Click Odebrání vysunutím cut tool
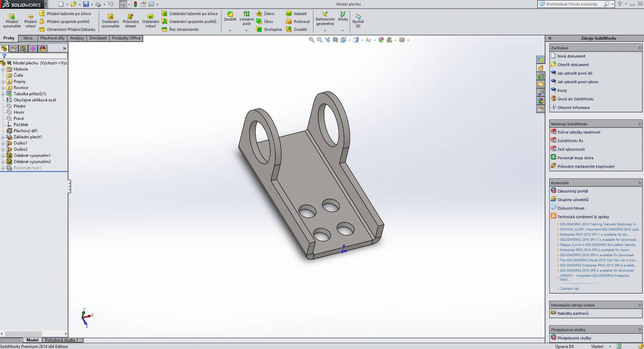644x349 pixels. pos(110,21)
